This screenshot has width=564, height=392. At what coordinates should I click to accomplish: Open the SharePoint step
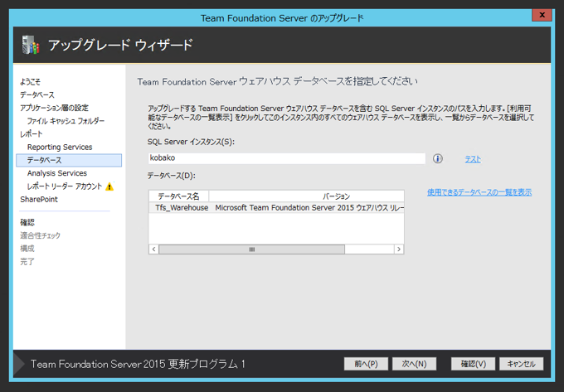pos(39,200)
